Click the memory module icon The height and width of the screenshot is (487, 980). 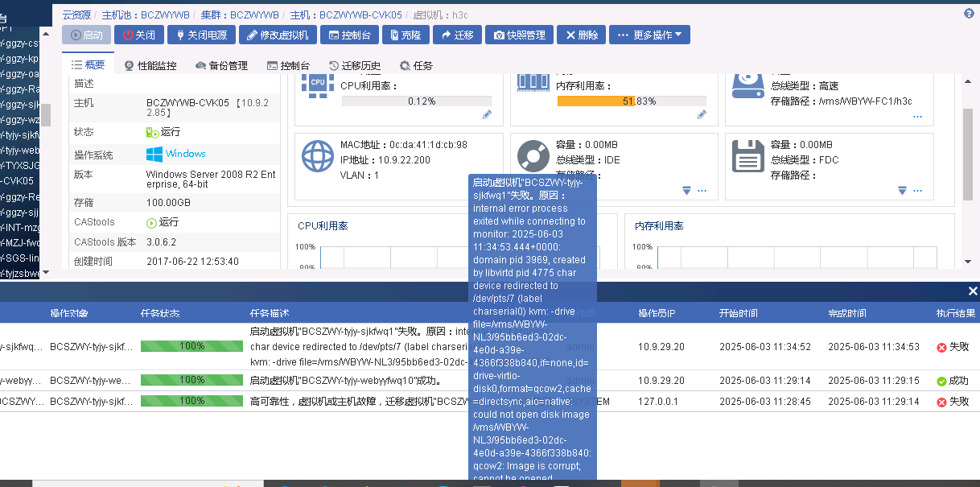point(532,81)
